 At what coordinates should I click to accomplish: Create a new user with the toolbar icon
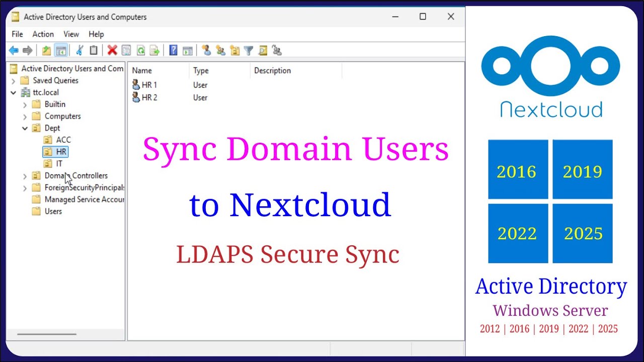tap(206, 50)
